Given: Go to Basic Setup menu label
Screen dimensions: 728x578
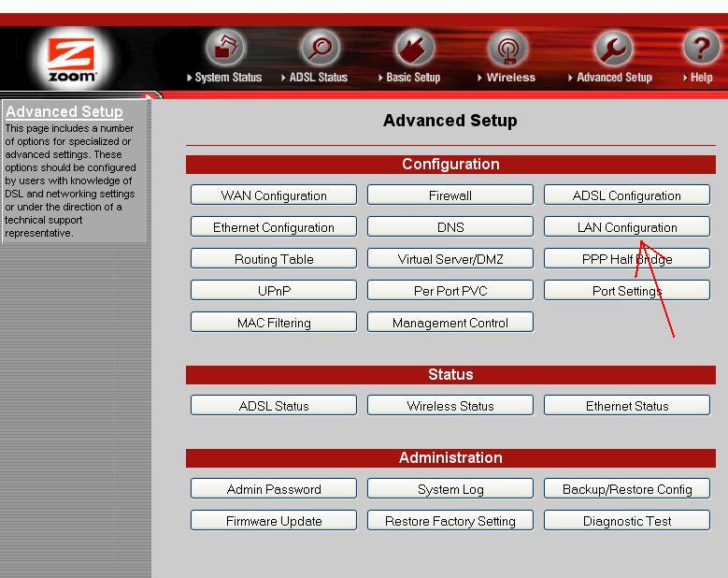Looking at the screenshot, I should (x=409, y=78).
